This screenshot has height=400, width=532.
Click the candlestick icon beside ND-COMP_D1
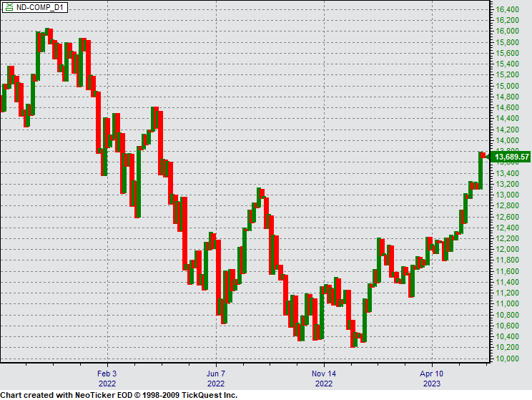click(8, 6)
